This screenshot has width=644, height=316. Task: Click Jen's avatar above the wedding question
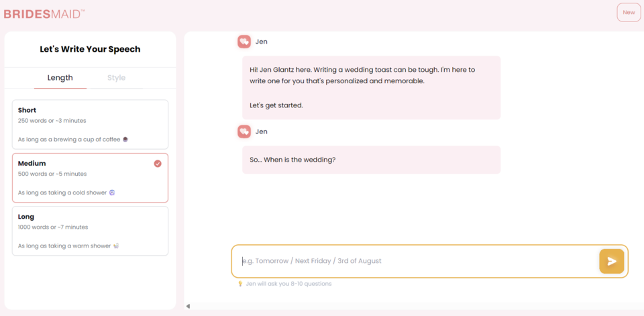tap(244, 131)
